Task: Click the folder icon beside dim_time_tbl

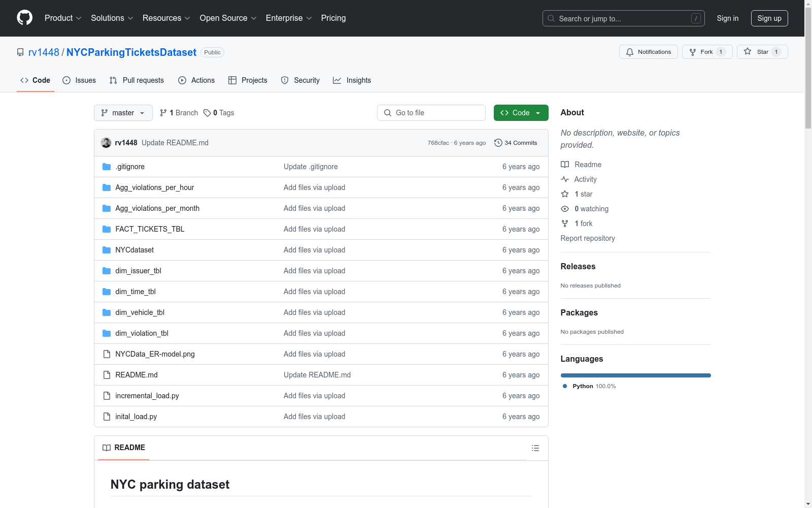Action: click(107, 292)
